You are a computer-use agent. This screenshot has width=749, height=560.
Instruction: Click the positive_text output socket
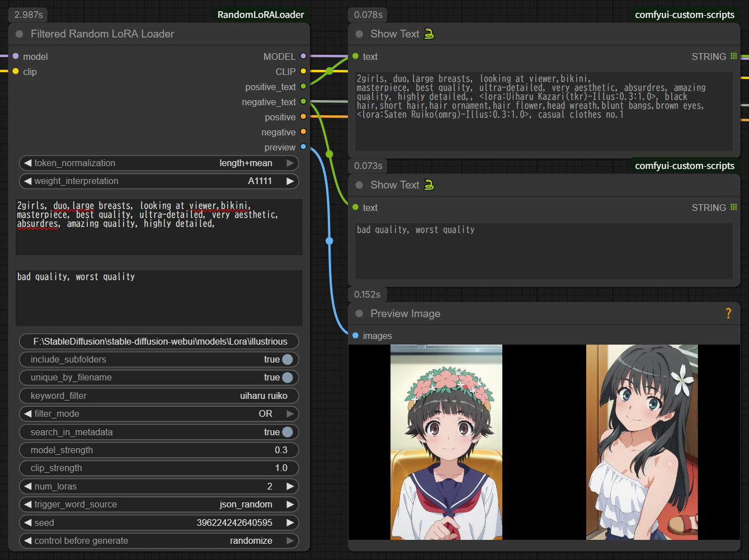pyautogui.click(x=303, y=86)
